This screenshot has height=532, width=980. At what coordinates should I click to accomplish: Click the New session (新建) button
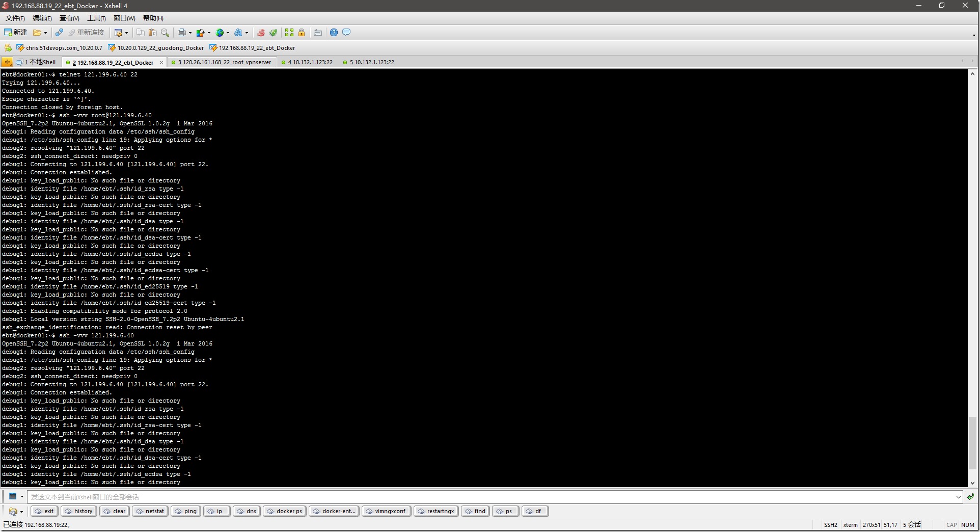(15, 33)
